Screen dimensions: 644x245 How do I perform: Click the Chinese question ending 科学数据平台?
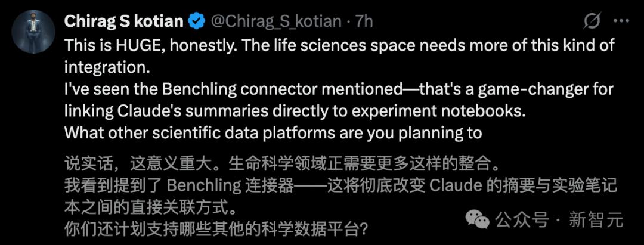[x=216, y=228]
